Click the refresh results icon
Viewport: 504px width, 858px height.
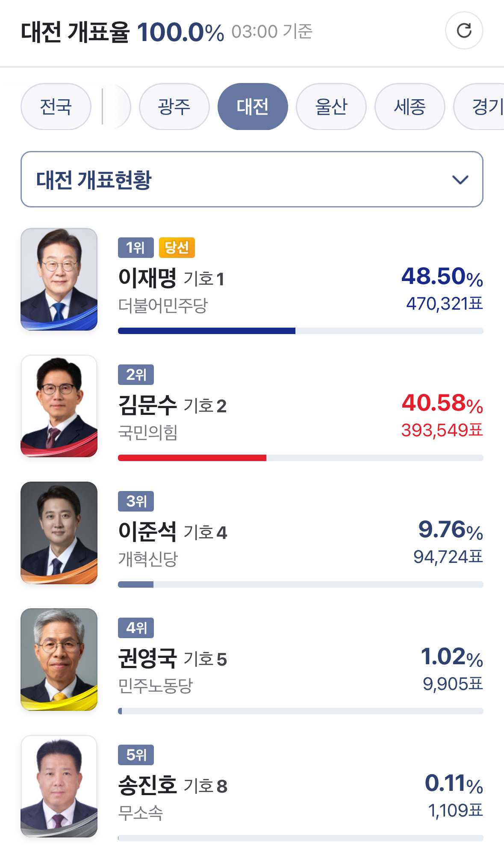pyautogui.click(x=464, y=31)
